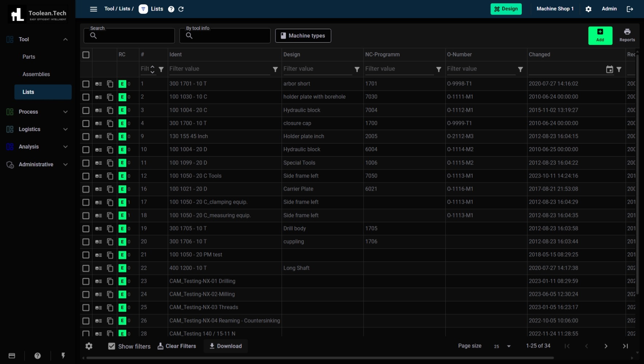The width and height of the screenshot is (644, 364).
Task: Open the Page size dropdown
Action: point(502,346)
